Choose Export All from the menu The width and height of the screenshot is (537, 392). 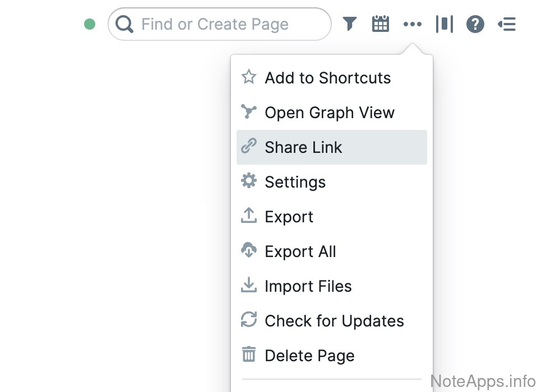(300, 251)
